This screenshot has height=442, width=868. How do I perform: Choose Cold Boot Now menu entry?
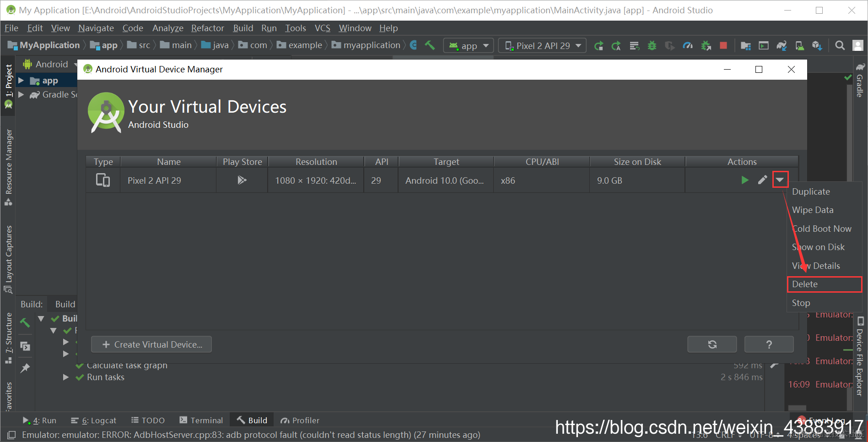(x=824, y=229)
